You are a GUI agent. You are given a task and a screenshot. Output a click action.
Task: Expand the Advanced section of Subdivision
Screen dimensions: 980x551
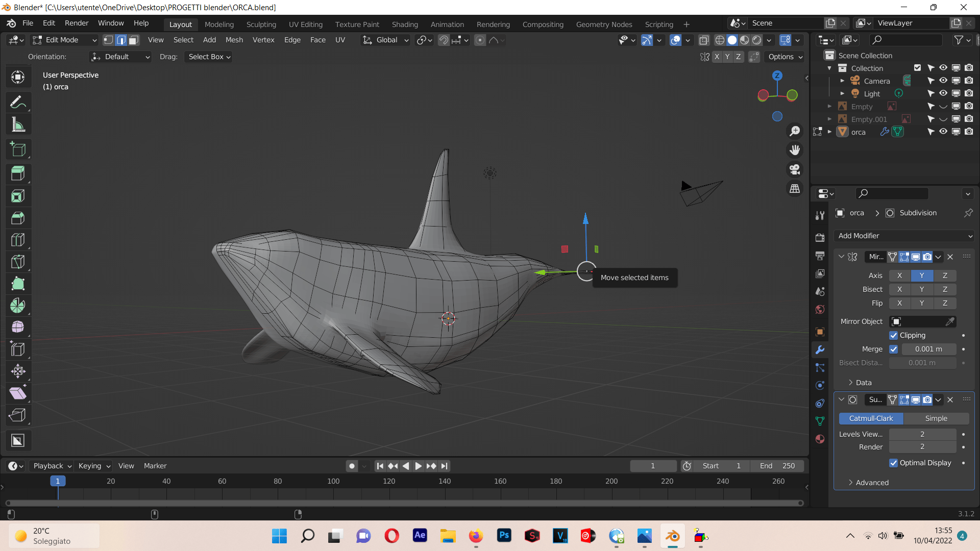coord(868,483)
